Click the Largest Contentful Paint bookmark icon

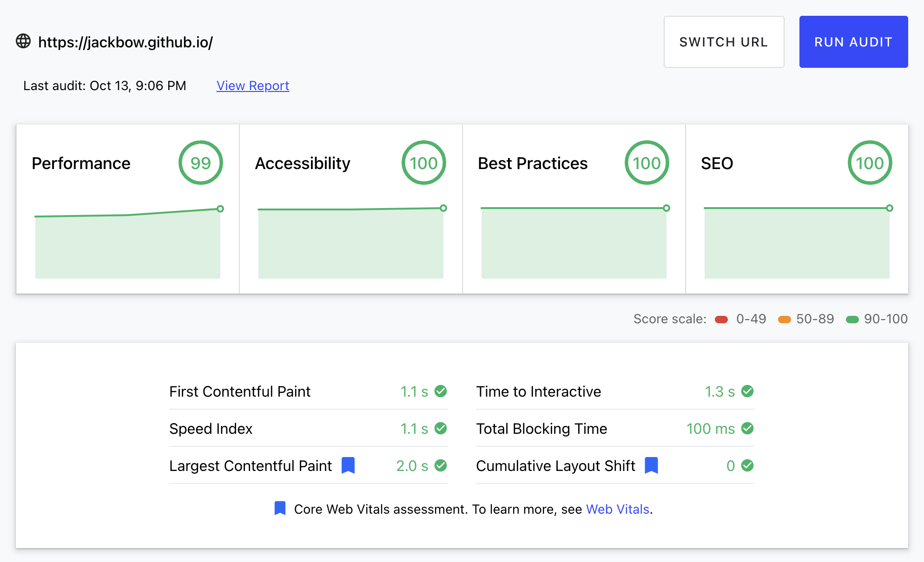pos(348,465)
